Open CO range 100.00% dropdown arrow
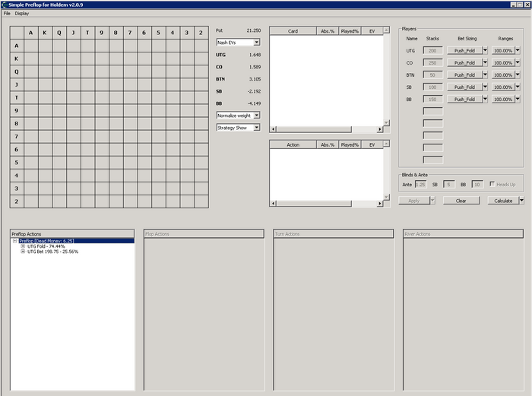 (518, 62)
